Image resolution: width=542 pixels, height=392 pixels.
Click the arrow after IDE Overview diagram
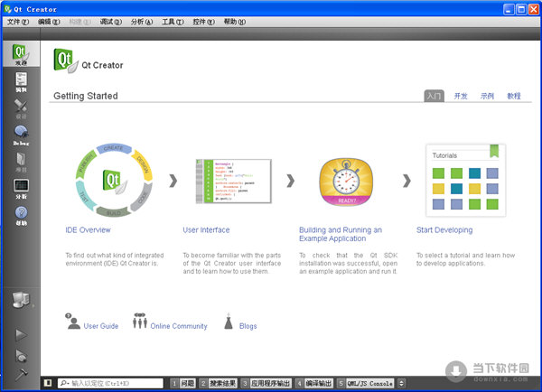(173, 181)
